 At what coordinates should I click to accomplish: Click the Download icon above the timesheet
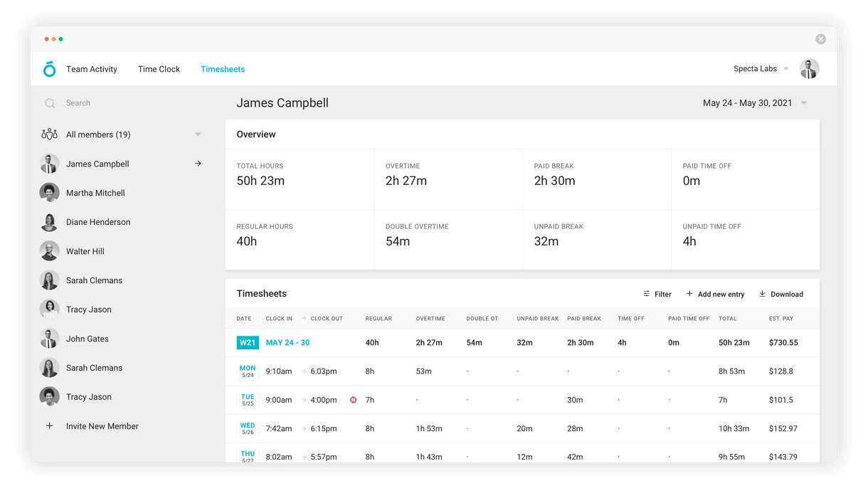(763, 294)
